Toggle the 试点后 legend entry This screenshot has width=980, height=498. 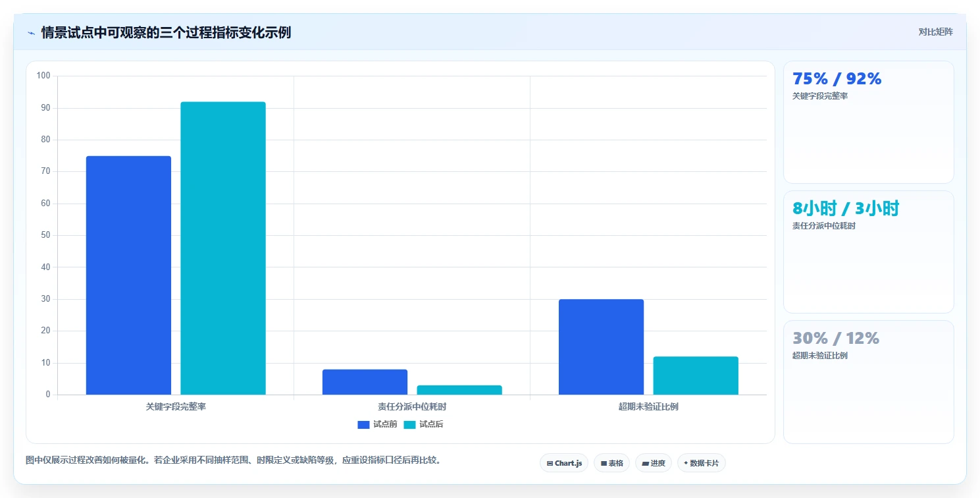[x=423, y=424]
